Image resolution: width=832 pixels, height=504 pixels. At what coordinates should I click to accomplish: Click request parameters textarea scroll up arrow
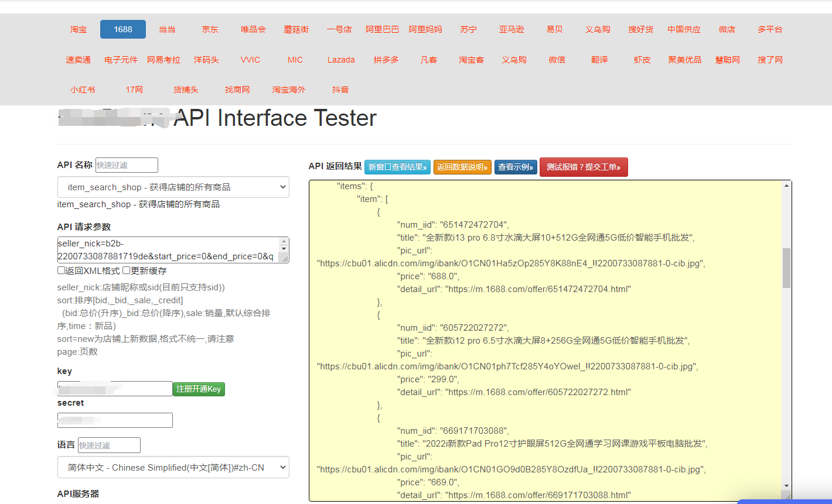pyautogui.click(x=284, y=242)
